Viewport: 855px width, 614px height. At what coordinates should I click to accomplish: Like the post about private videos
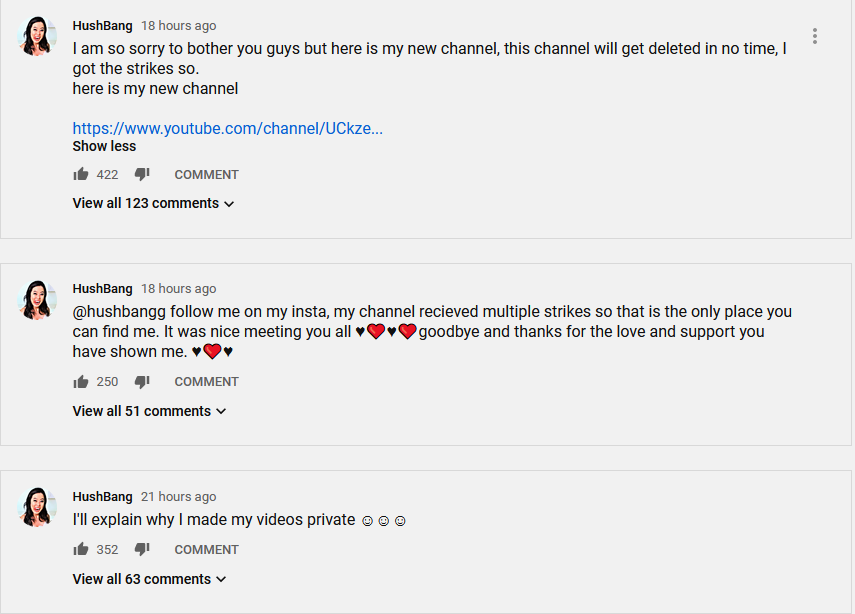pos(81,549)
